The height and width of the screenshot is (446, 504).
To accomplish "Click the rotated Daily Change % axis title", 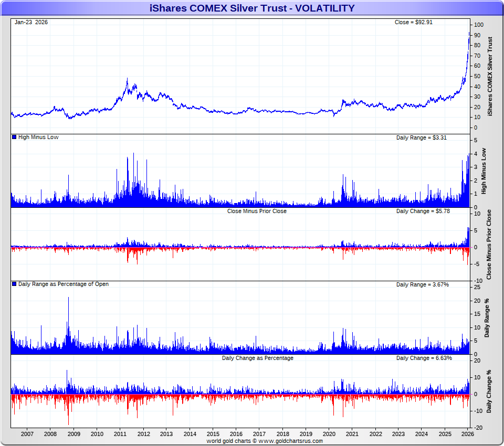I will click(x=488, y=391).
